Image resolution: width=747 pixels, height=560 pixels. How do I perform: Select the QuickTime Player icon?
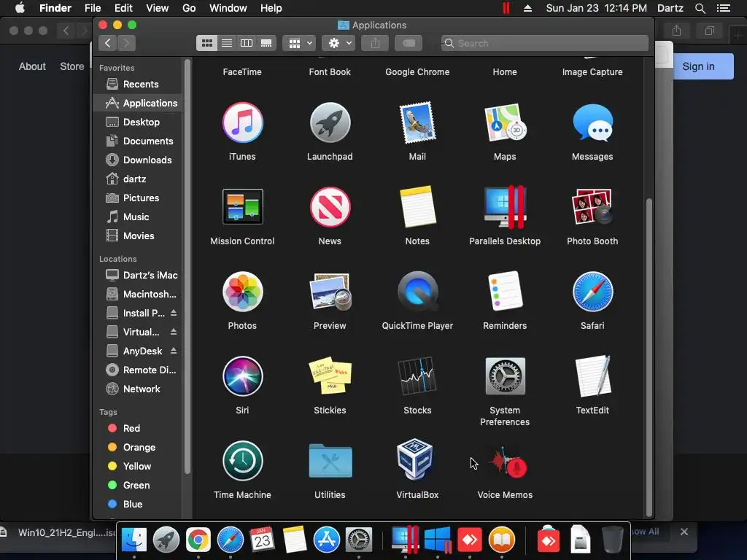click(x=417, y=292)
